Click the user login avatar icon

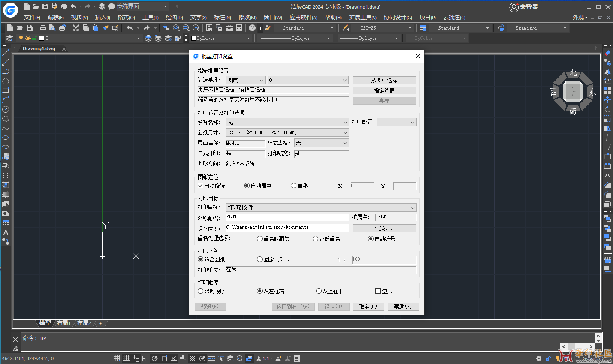pyautogui.click(x=514, y=7)
